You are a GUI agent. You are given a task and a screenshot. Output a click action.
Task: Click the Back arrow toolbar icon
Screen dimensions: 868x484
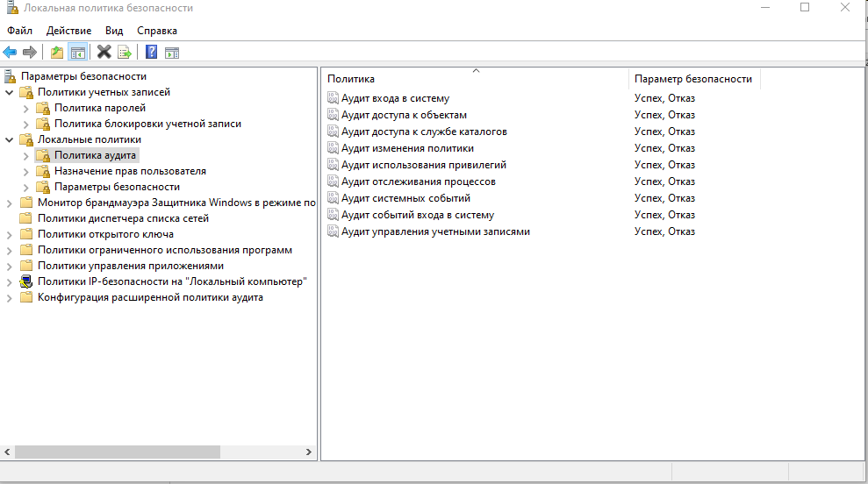[11, 53]
